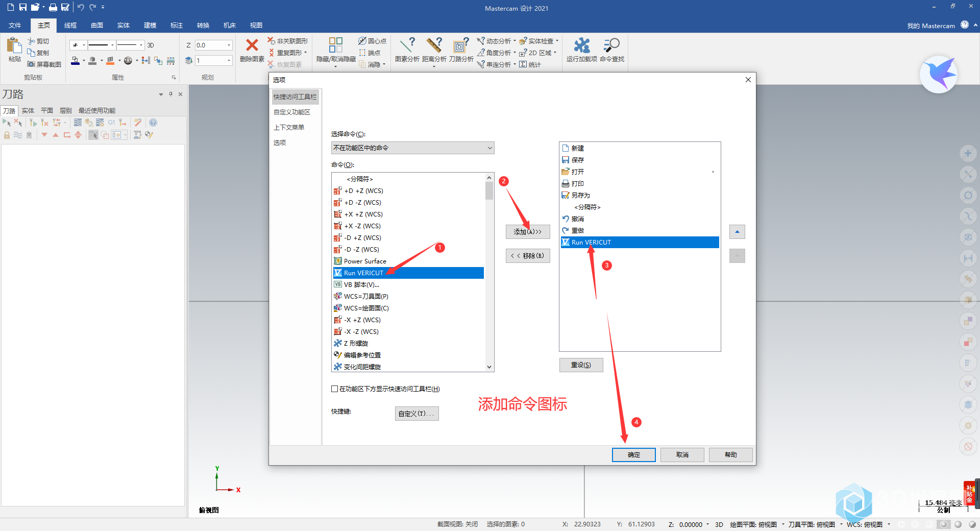
Task: Expand the WCS status bar dropdown
Action: 889,524
